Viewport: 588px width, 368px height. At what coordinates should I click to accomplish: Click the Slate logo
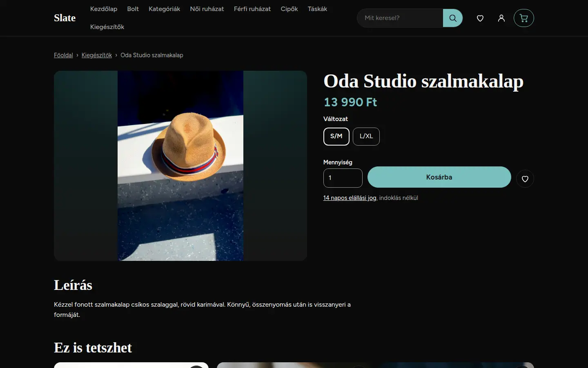click(x=65, y=18)
